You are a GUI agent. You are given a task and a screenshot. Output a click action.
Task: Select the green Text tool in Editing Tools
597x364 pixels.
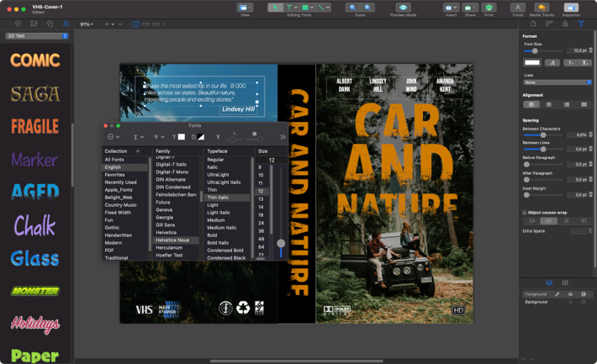tap(289, 8)
